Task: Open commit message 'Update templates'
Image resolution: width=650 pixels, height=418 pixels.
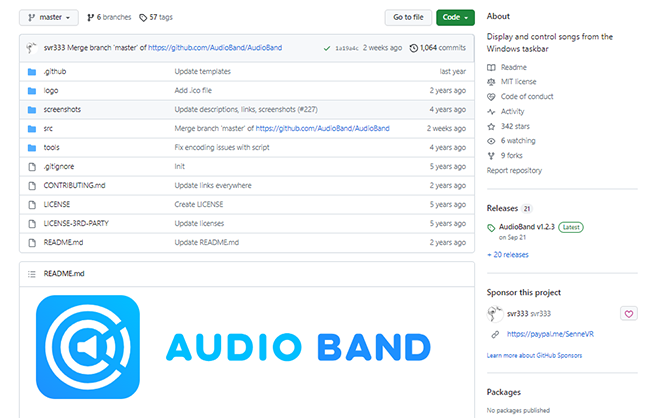Action: [202, 71]
